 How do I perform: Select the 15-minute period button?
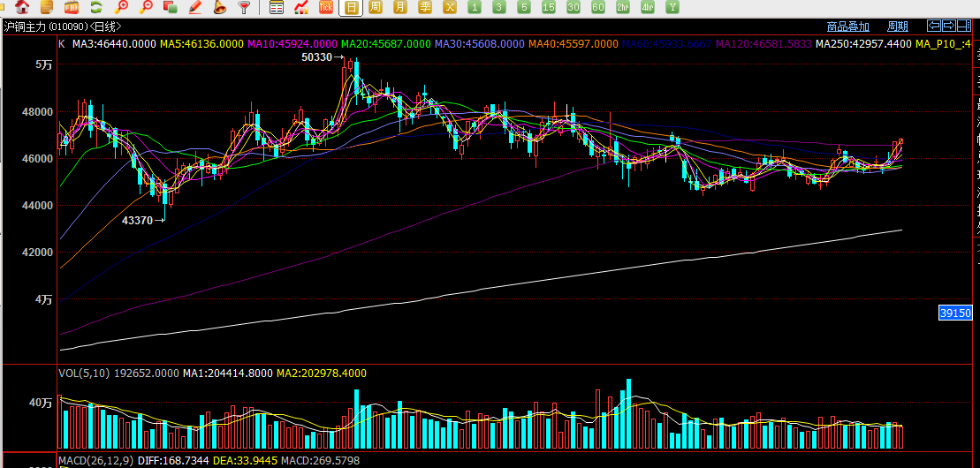[549, 7]
